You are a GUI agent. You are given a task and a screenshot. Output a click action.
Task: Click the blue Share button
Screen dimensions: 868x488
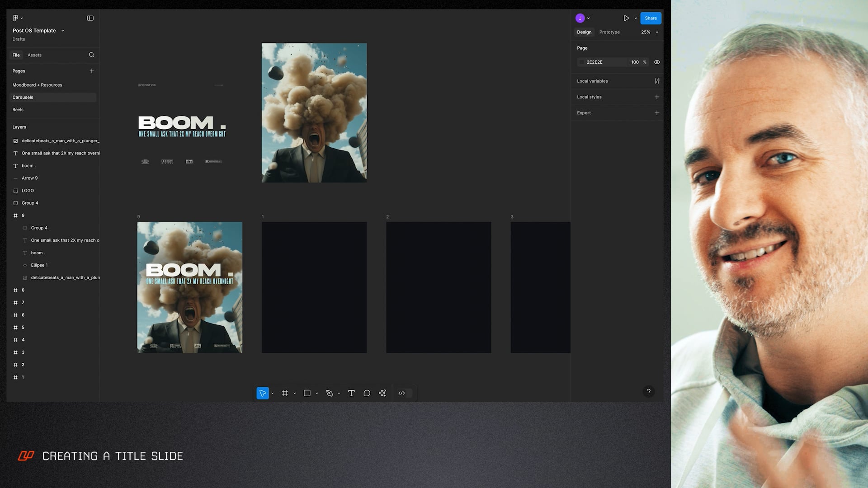click(x=651, y=18)
